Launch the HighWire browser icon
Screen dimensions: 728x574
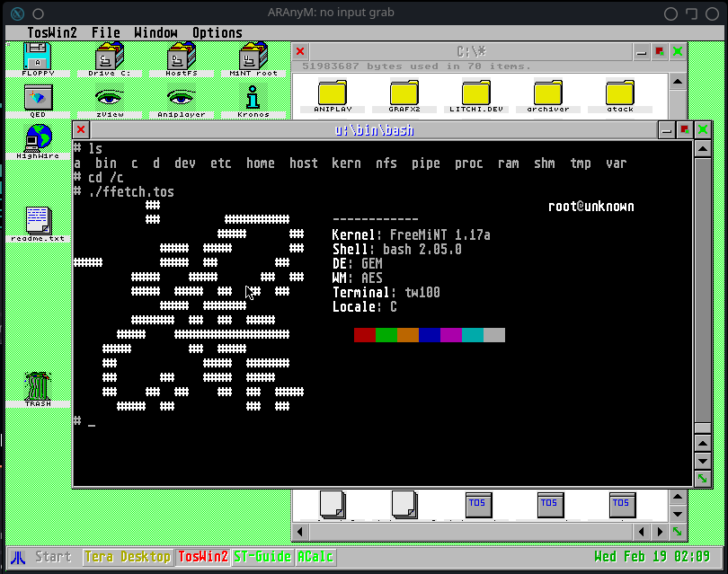(38, 142)
